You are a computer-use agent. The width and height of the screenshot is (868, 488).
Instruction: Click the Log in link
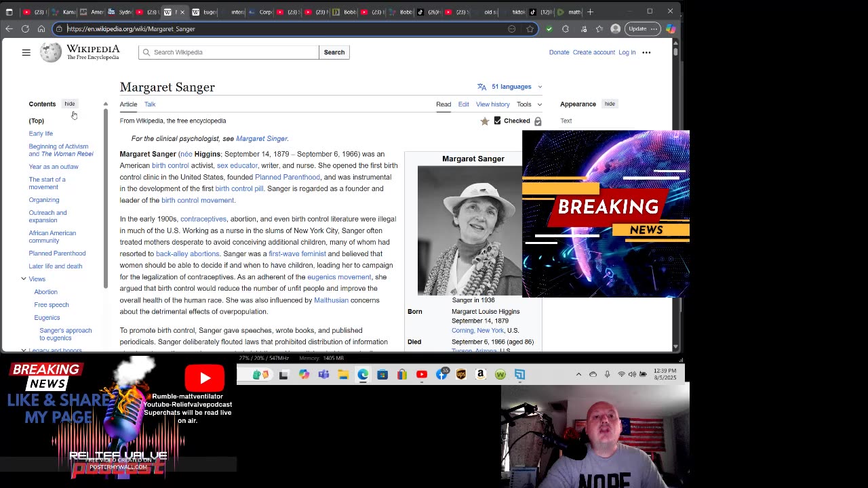tap(627, 52)
